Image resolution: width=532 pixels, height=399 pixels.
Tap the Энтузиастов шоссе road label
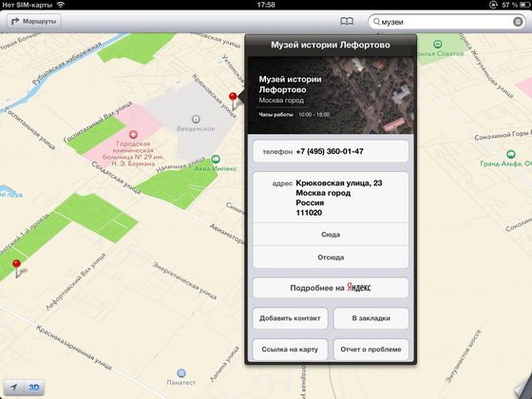pos(463,356)
